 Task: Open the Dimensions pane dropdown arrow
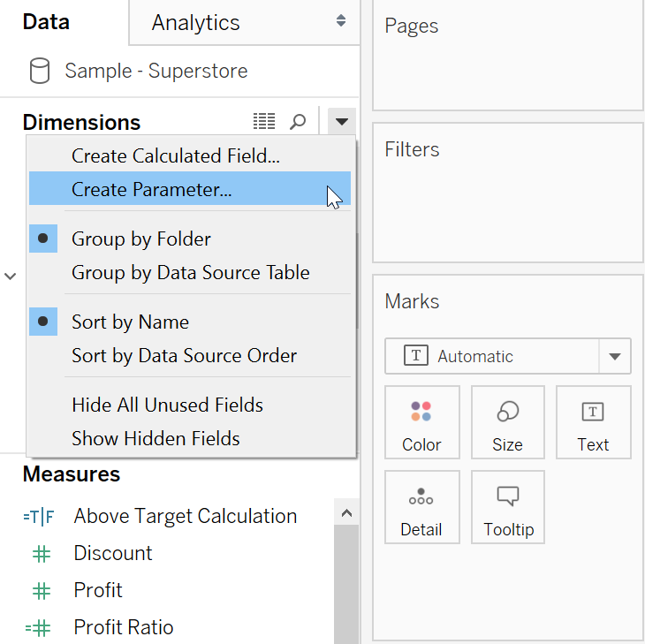[x=341, y=122]
